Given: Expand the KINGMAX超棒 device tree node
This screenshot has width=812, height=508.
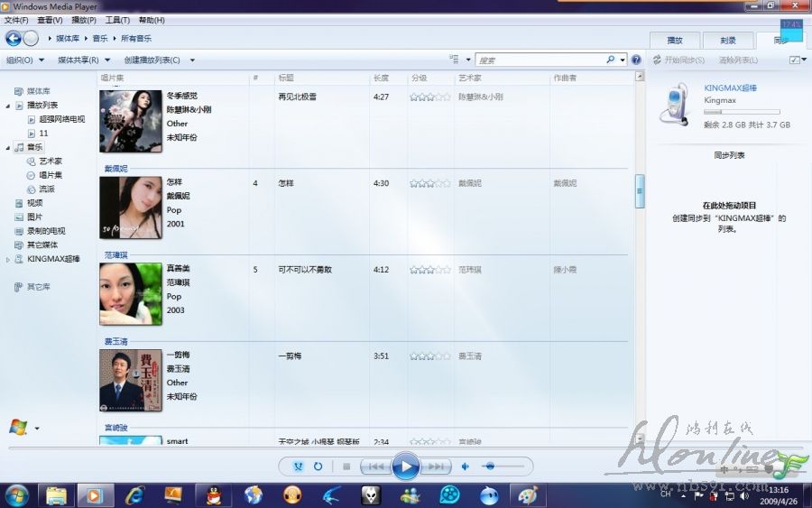Looking at the screenshot, I should coord(9,259).
